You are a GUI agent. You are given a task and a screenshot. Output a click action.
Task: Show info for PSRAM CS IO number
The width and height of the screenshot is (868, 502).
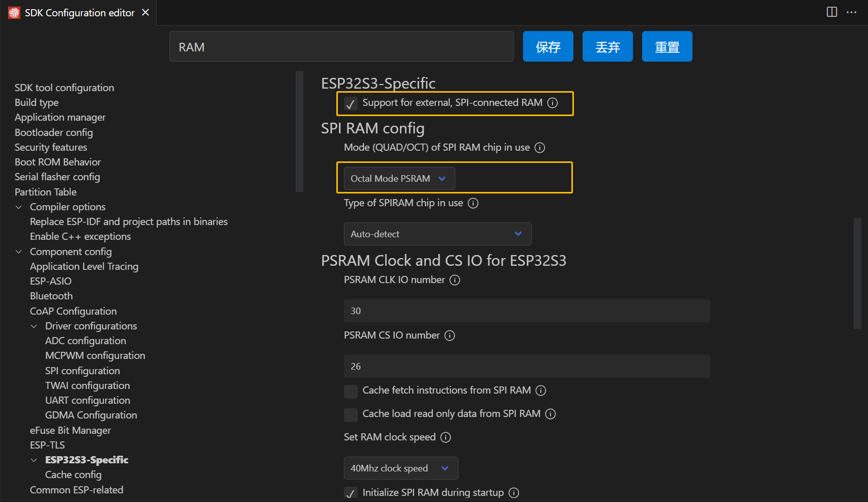click(x=450, y=336)
